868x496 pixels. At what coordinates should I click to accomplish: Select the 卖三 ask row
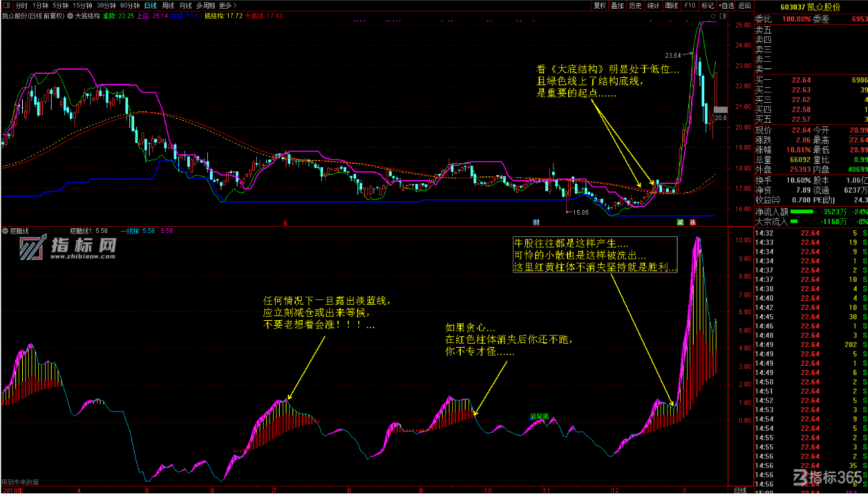(x=810, y=49)
